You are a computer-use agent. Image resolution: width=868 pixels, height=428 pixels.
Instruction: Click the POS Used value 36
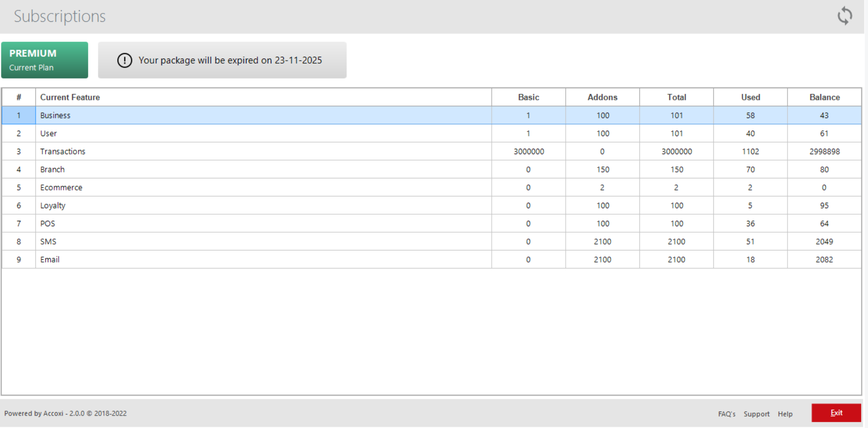coord(750,224)
